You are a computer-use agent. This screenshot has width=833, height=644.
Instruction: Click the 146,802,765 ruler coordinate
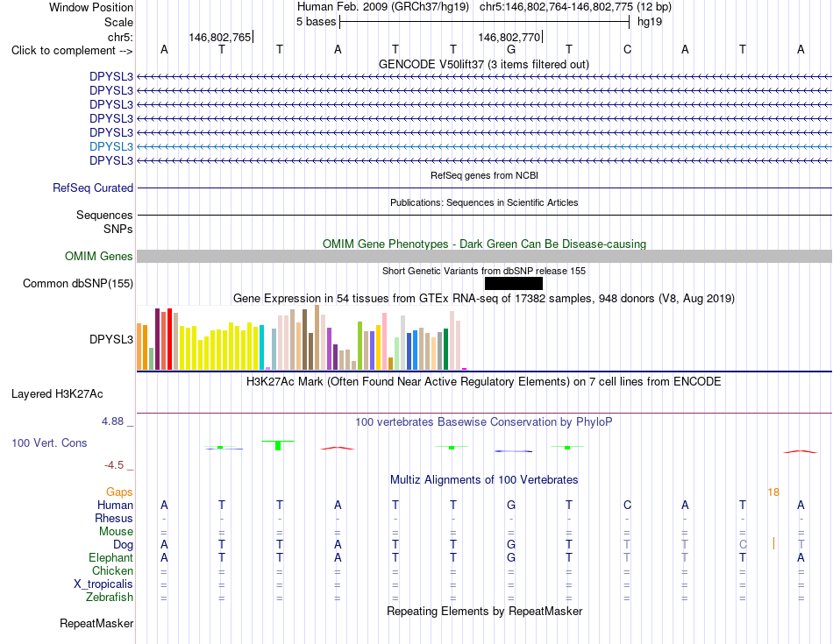[x=220, y=37]
